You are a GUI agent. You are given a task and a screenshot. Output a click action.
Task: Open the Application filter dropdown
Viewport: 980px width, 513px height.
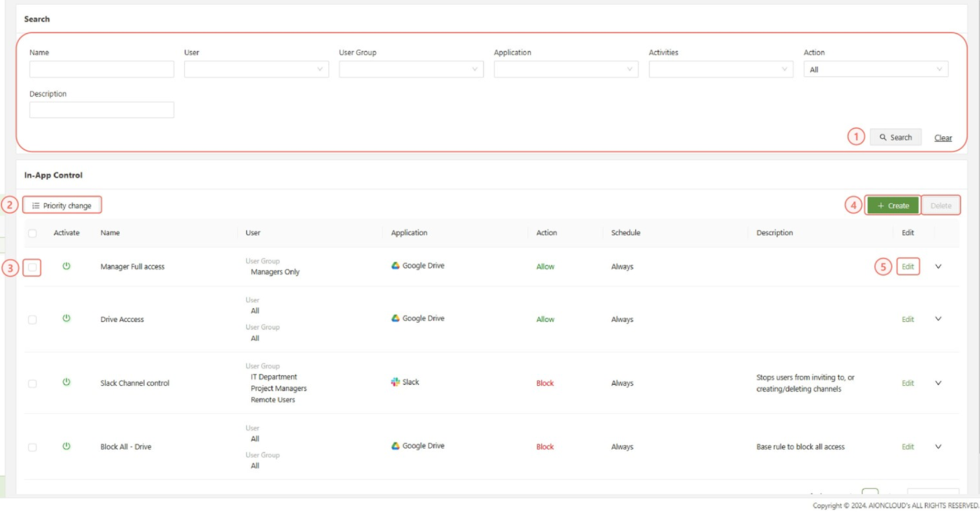tap(565, 69)
